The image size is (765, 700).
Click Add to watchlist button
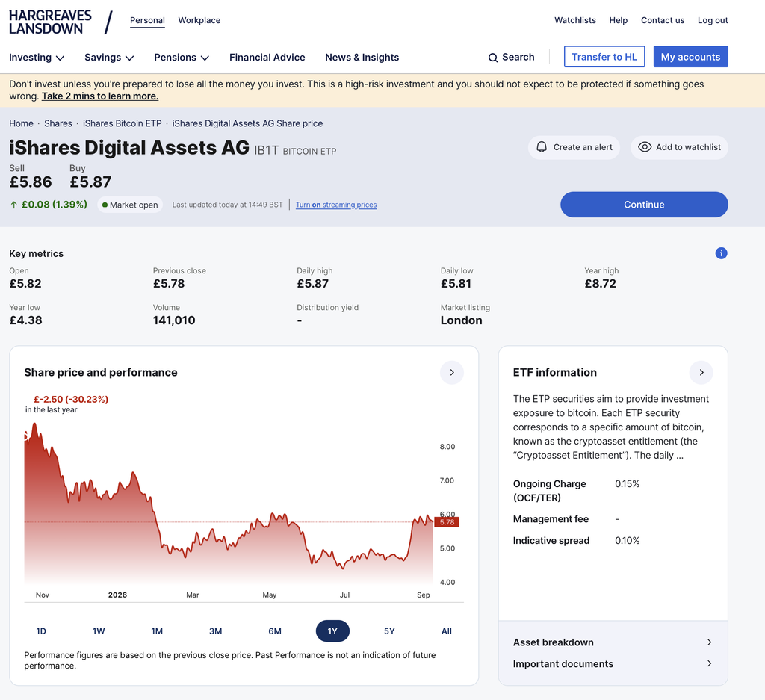(679, 147)
